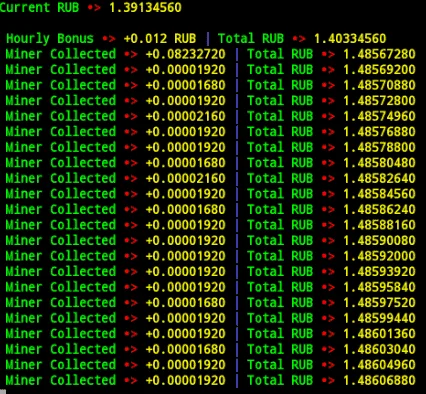Select the total value 1.48574960

point(379,116)
